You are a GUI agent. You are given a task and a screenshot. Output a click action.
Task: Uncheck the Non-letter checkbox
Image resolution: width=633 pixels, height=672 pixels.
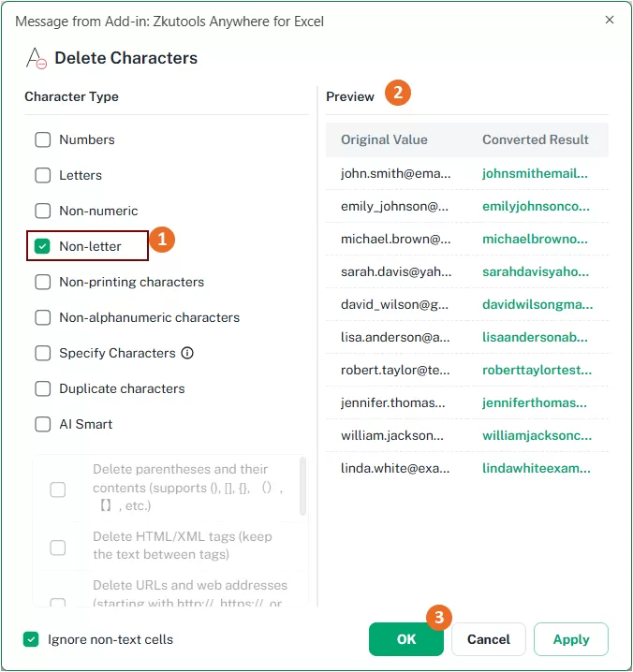coord(43,246)
